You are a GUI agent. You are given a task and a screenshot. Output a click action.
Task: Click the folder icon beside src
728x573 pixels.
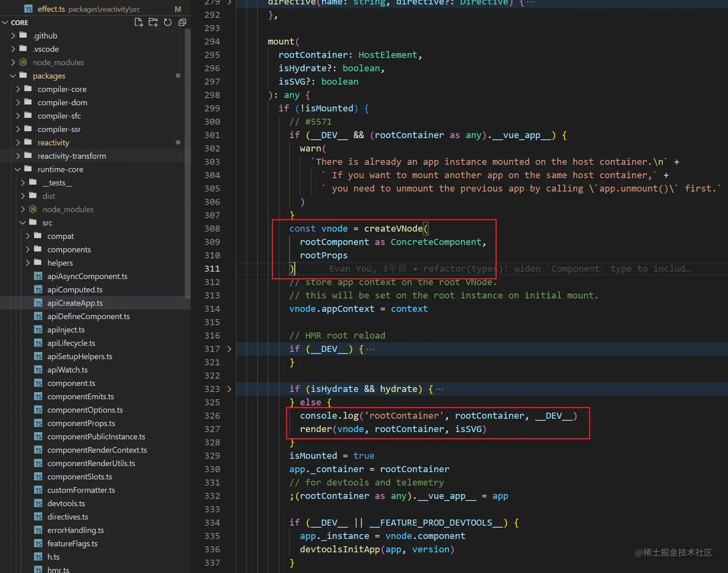coord(33,222)
